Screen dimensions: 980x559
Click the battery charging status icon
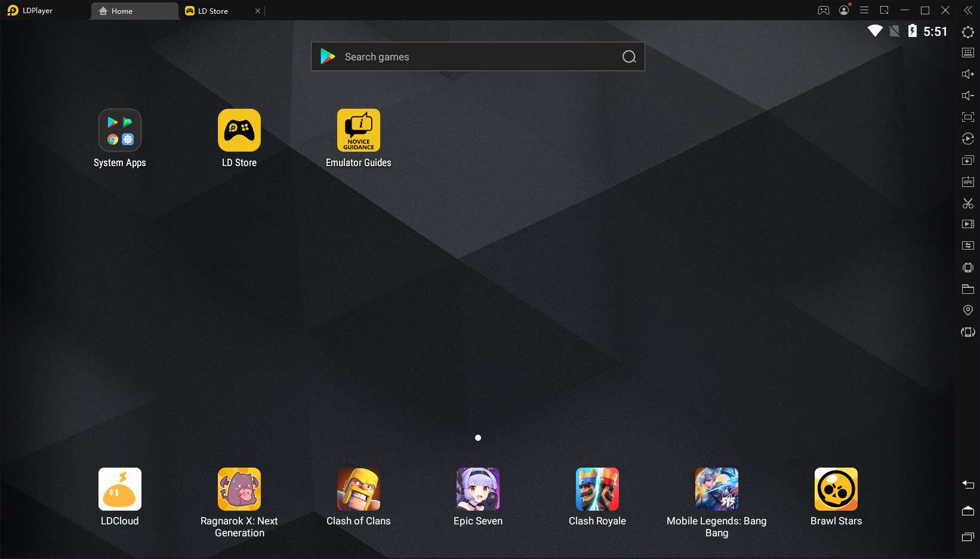click(912, 31)
